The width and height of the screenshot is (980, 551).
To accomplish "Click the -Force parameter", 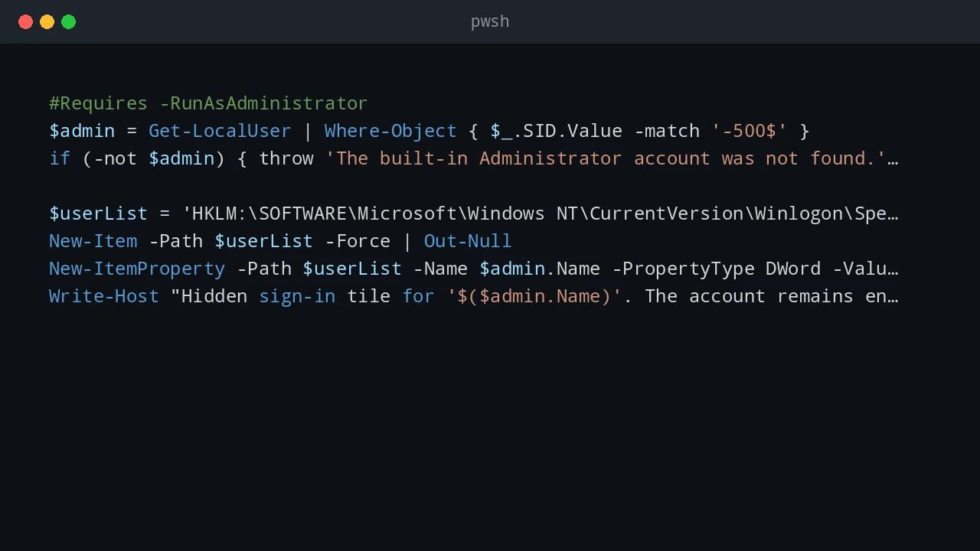I will (358, 241).
